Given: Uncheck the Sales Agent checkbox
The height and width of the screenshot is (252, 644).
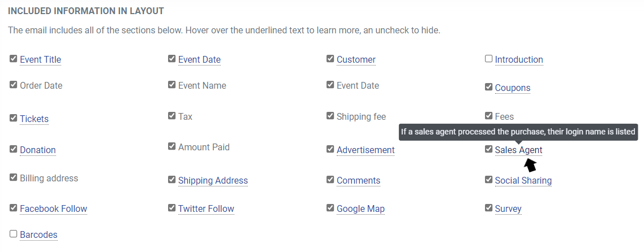Looking at the screenshot, I should [x=488, y=149].
